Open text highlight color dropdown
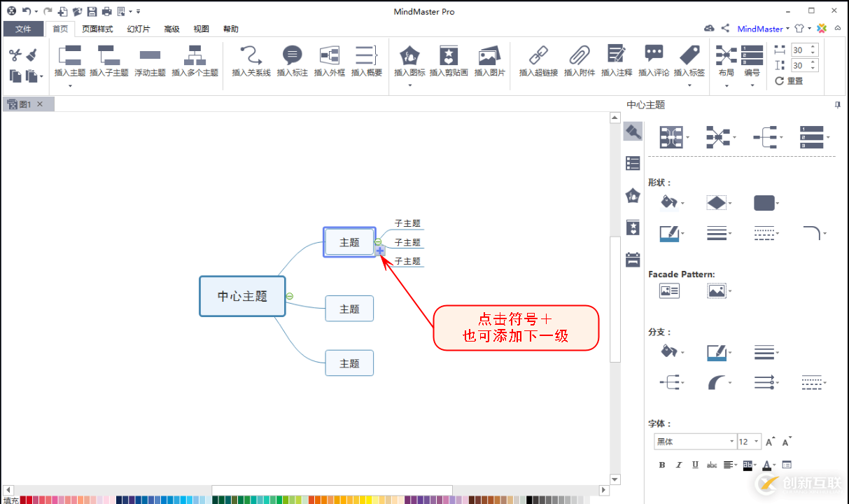849x504 pixels. [755, 465]
